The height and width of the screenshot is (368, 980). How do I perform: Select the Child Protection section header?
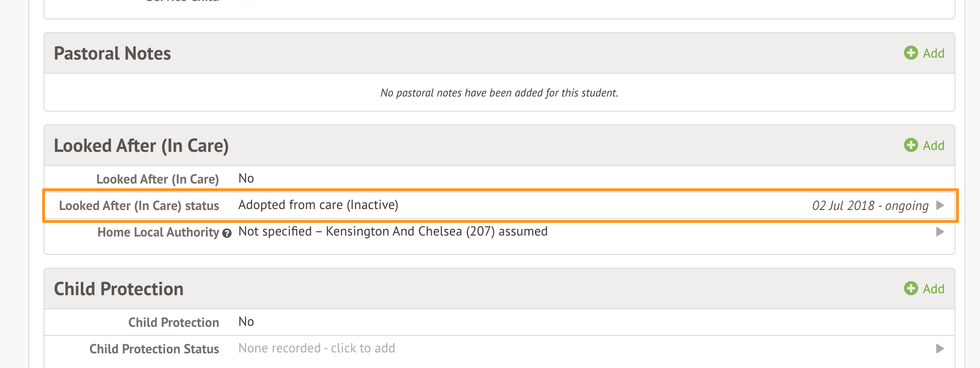(x=118, y=289)
